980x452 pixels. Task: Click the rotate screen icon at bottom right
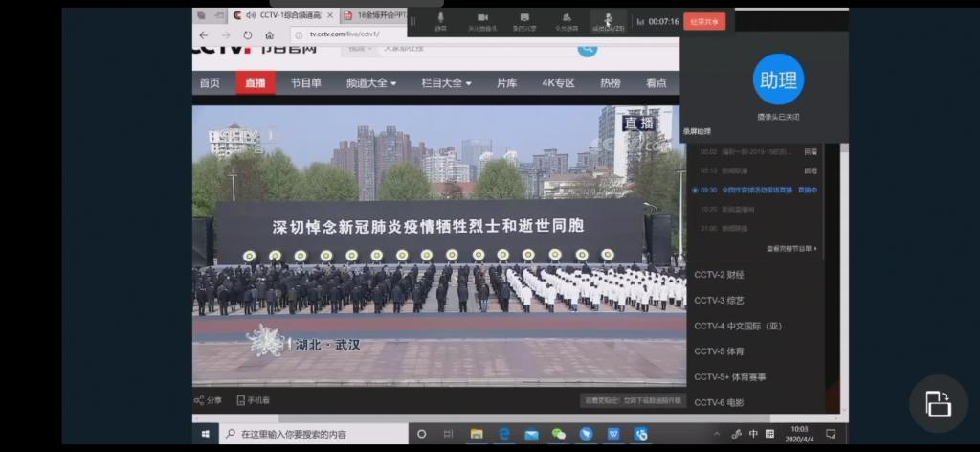[x=938, y=403]
